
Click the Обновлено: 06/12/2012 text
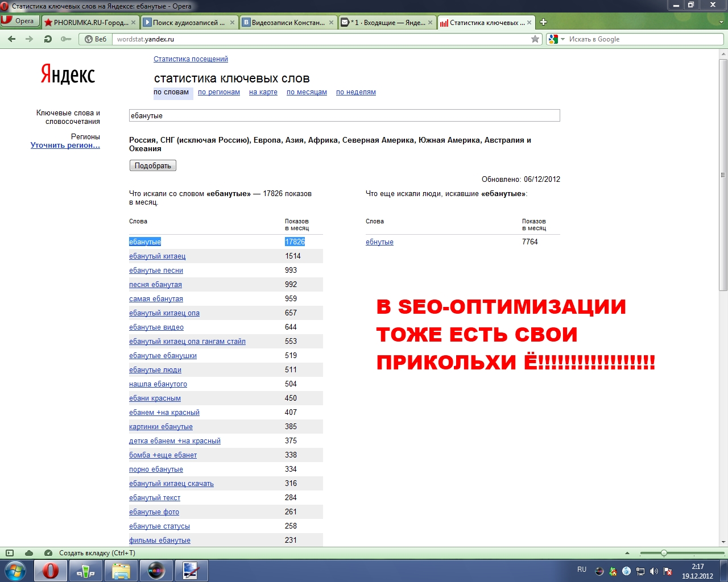click(x=521, y=179)
